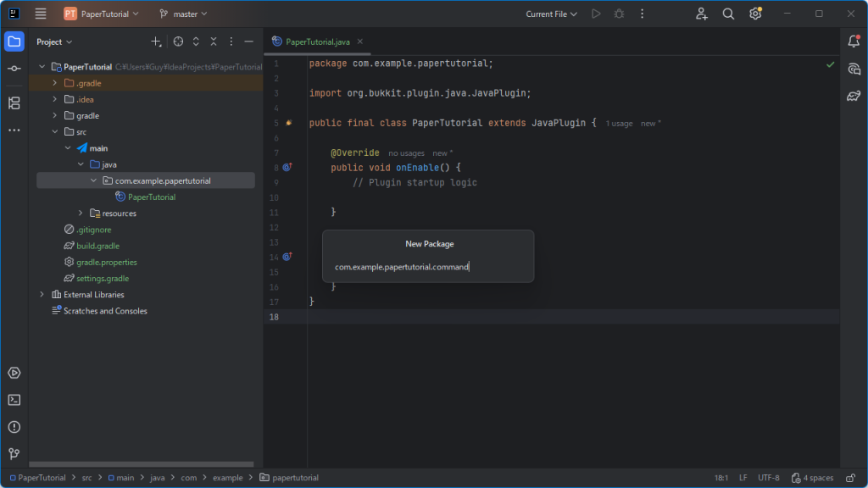Open the Terminal tool window
This screenshot has width=868, height=488.
pyautogui.click(x=14, y=400)
